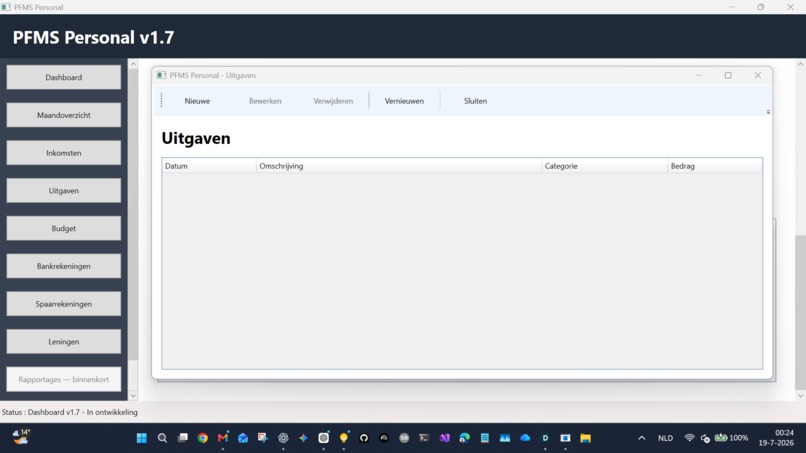Sort by the Bedrag column header
Image resolution: width=806 pixels, height=453 pixels.
point(715,166)
